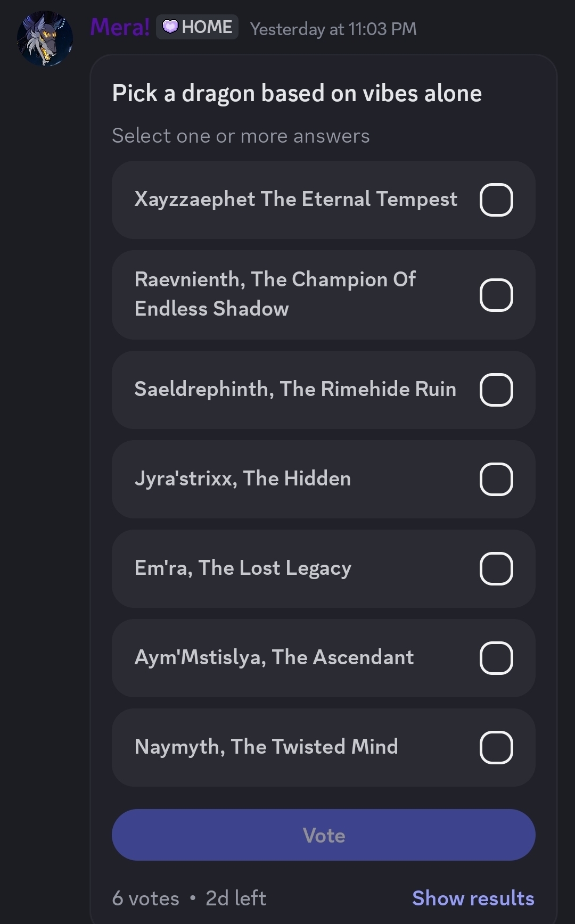This screenshot has height=924, width=575.
Task: Click the Mera! username
Action: coord(120,27)
